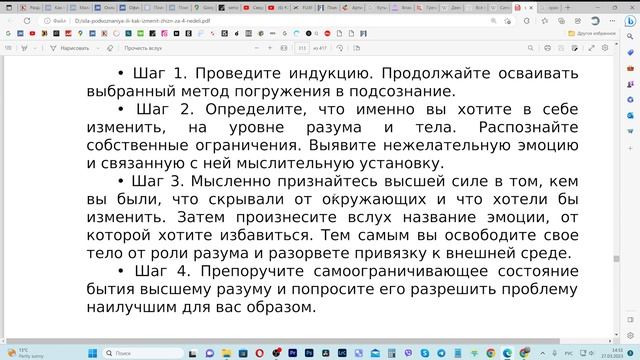The width and height of the screenshot is (640, 360).
Task: Select the page number input field
Action: click(x=302, y=48)
